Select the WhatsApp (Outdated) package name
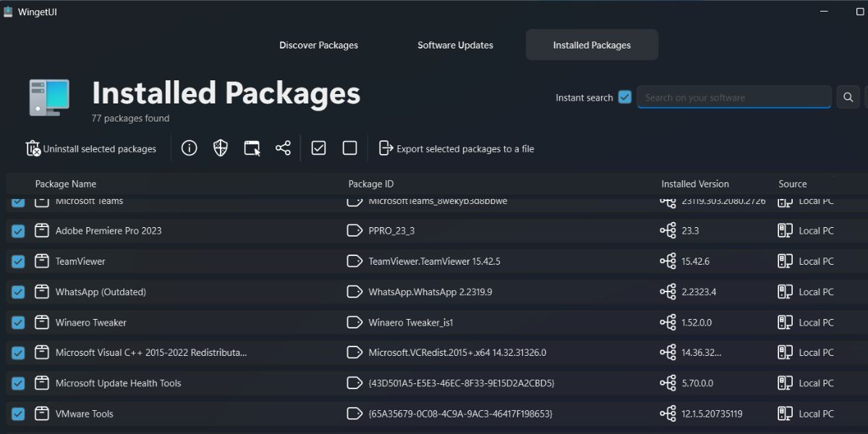Screen dimensions: 868x434 [101, 292]
